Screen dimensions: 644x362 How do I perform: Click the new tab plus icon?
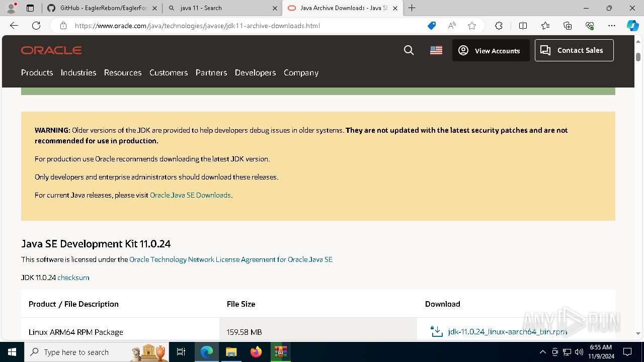(412, 8)
